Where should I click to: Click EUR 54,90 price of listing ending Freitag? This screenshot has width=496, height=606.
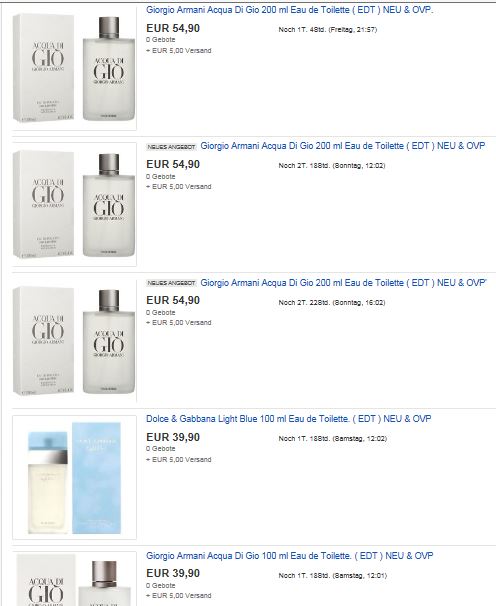[x=173, y=28]
